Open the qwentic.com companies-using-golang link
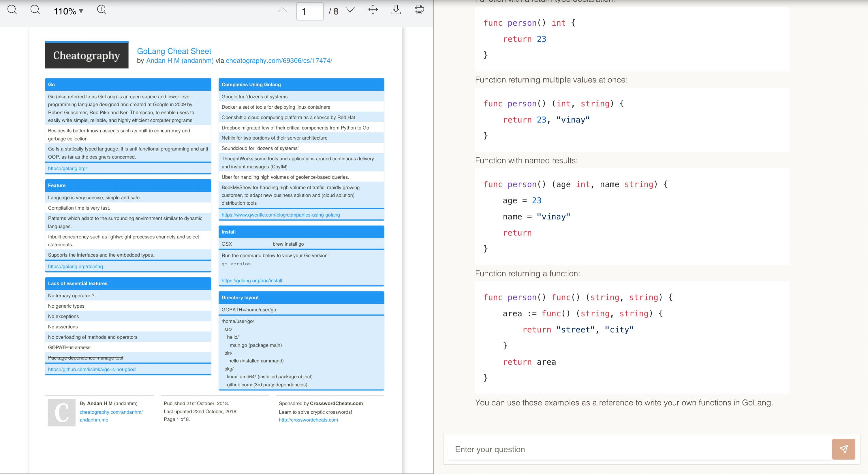 281,215
